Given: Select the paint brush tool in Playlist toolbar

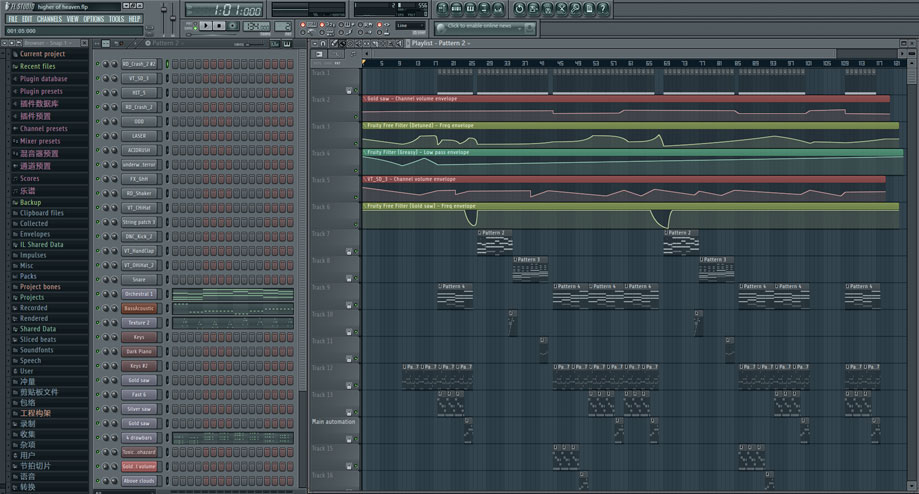Looking at the screenshot, I should (x=342, y=43).
